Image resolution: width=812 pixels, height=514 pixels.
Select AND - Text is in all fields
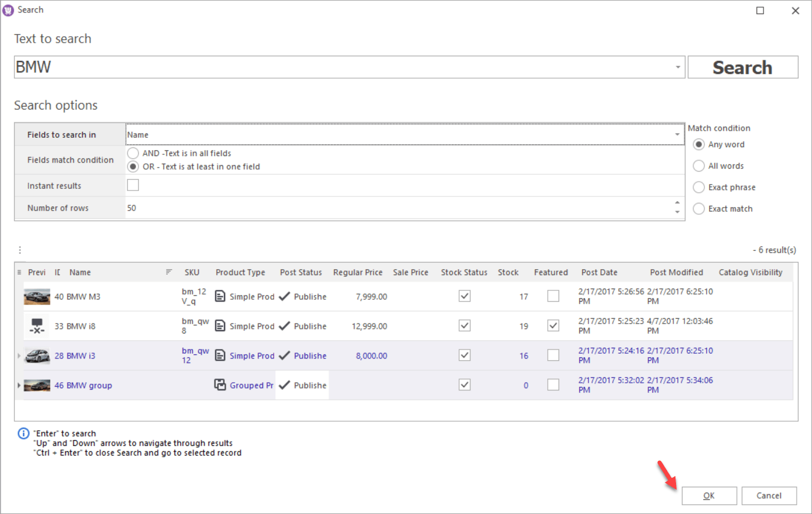coord(133,153)
